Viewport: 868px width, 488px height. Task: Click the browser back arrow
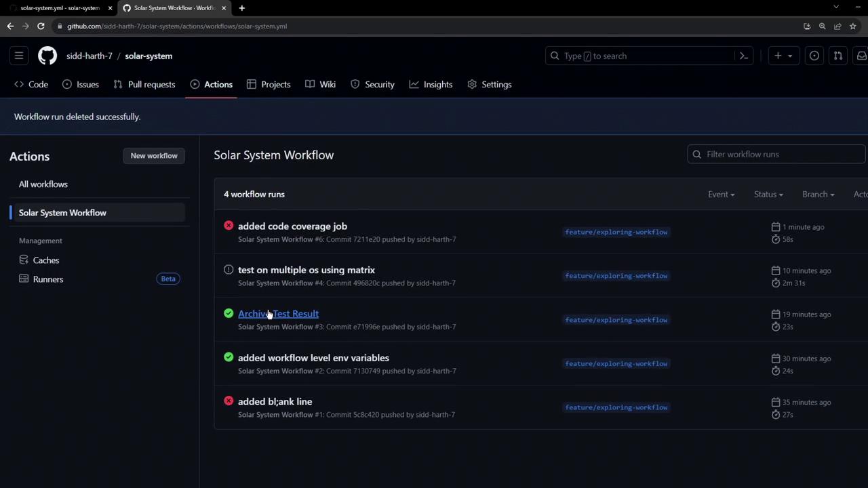pos(10,26)
